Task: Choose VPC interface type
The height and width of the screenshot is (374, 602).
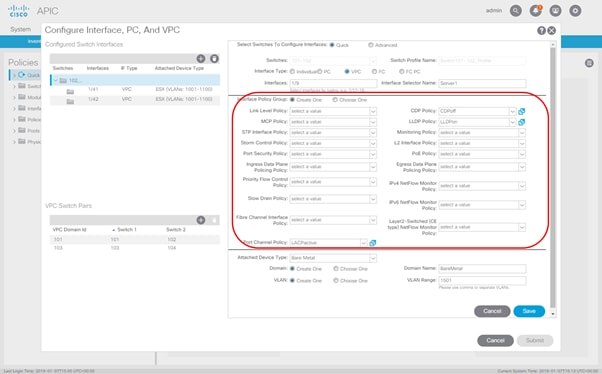Action: (x=347, y=72)
